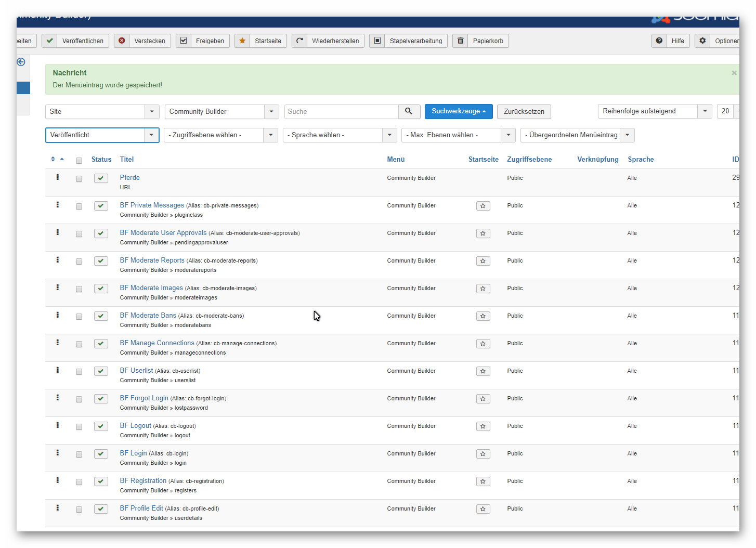Check the BF Manage Connections checkbox
Screen dimensions: 756x548
click(79, 344)
